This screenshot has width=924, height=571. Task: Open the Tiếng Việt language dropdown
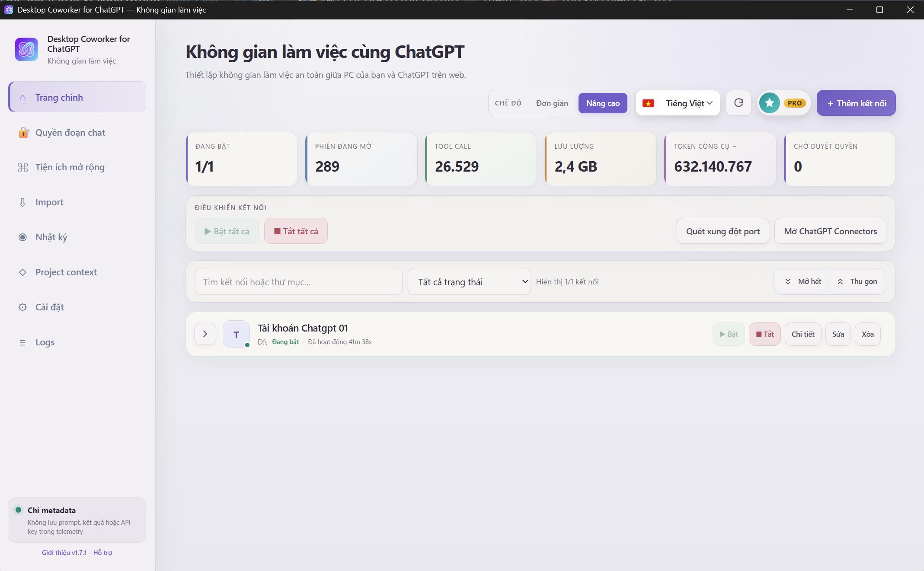678,103
